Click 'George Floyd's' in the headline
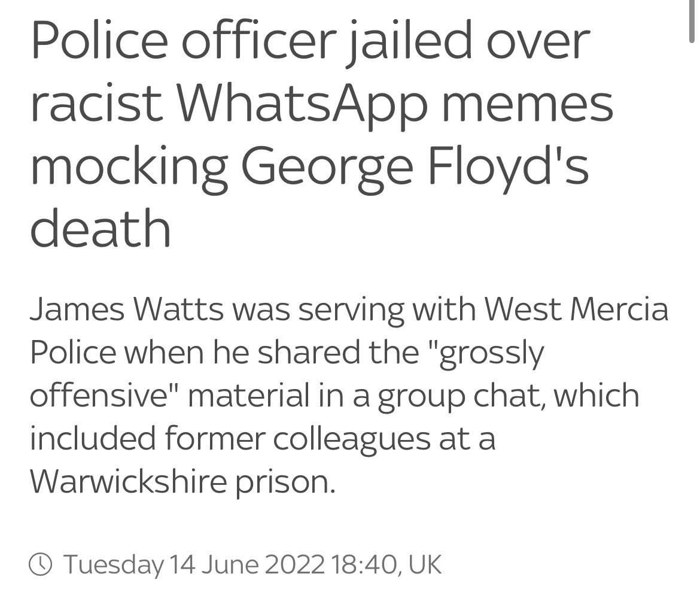 pos(415,168)
